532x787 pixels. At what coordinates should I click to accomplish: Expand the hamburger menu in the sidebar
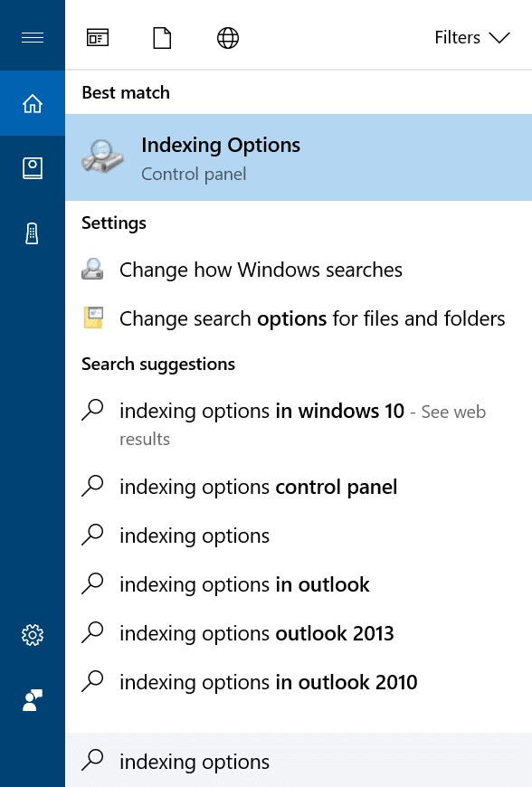click(33, 38)
